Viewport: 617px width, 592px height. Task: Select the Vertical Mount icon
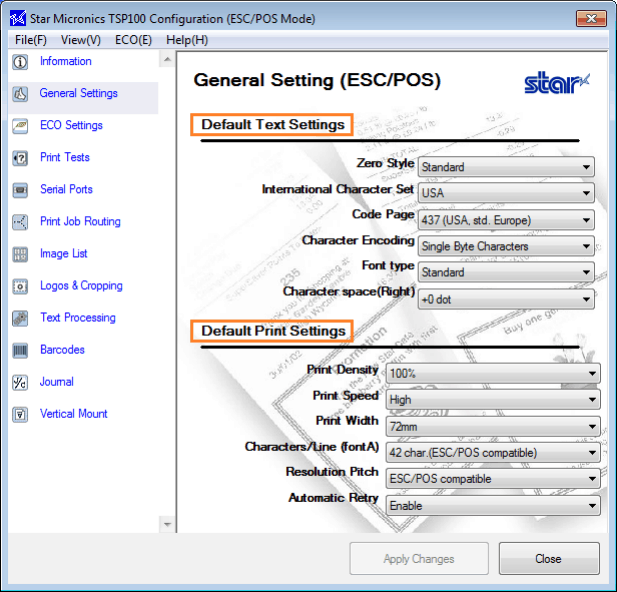point(19,414)
